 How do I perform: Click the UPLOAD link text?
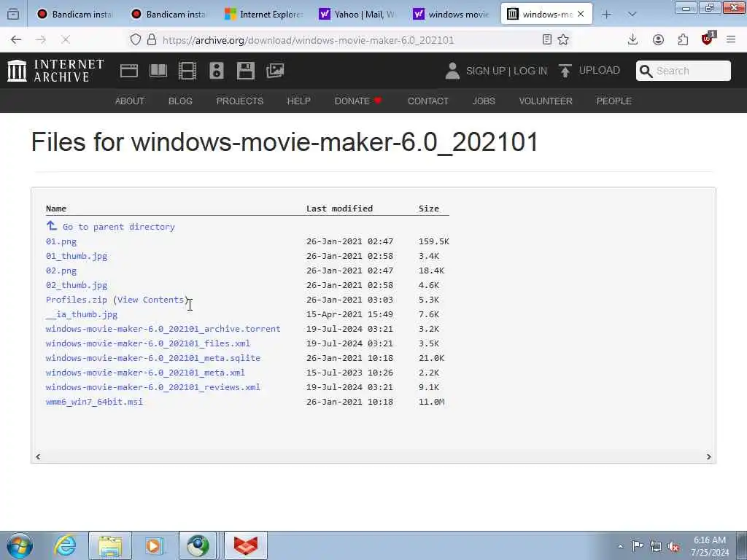tap(600, 71)
